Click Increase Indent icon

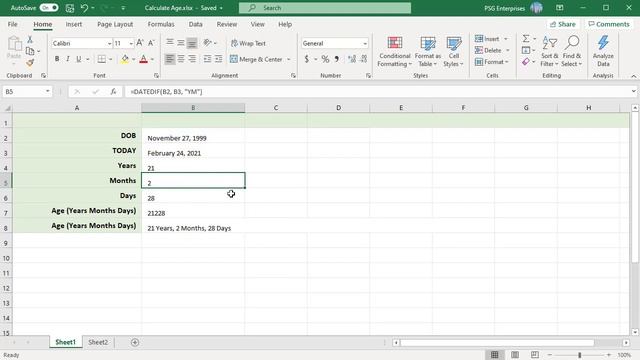point(218,59)
